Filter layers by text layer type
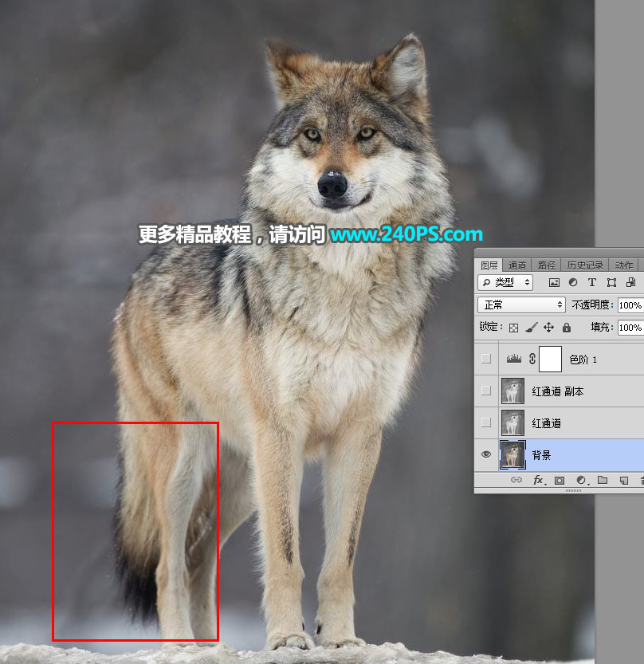Image resolution: width=644 pixels, height=664 pixels. (592, 282)
